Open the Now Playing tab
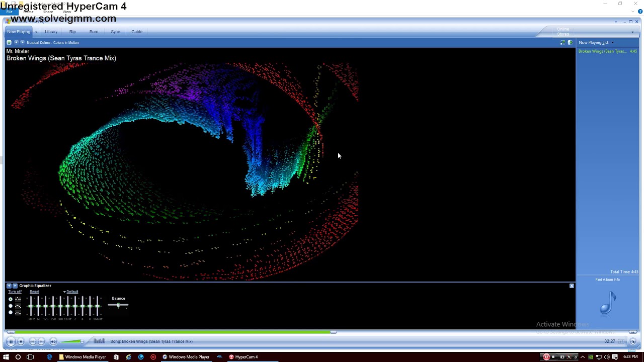This screenshot has height=362, width=644. point(19,32)
